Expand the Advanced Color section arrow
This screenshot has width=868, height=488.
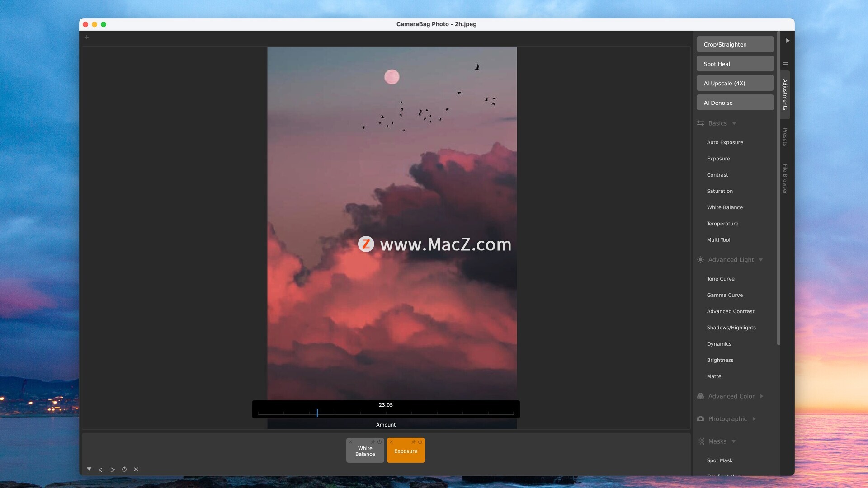tap(762, 396)
